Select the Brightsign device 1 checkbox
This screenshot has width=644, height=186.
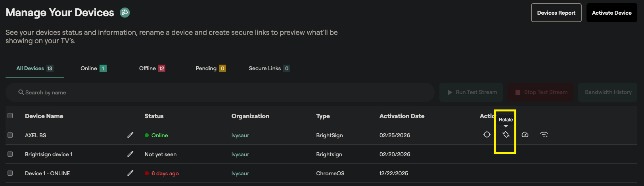pos(10,154)
